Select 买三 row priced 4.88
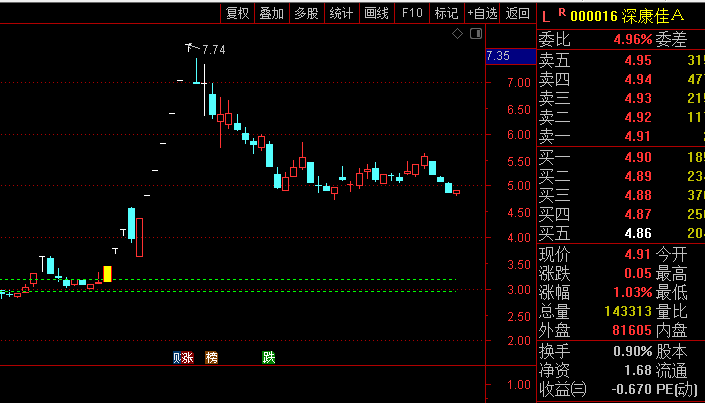The width and height of the screenshot is (705, 403). pyautogui.click(x=621, y=195)
